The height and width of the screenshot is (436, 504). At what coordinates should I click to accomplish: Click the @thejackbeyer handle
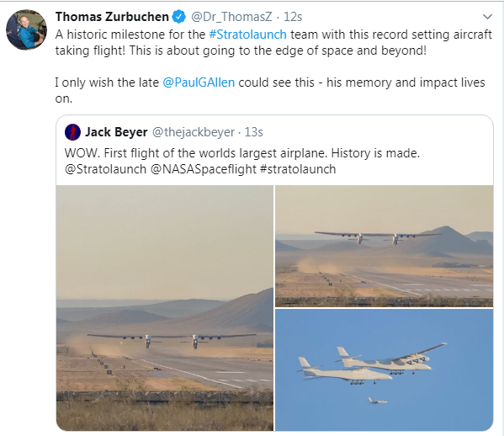click(x=194, y=132)
